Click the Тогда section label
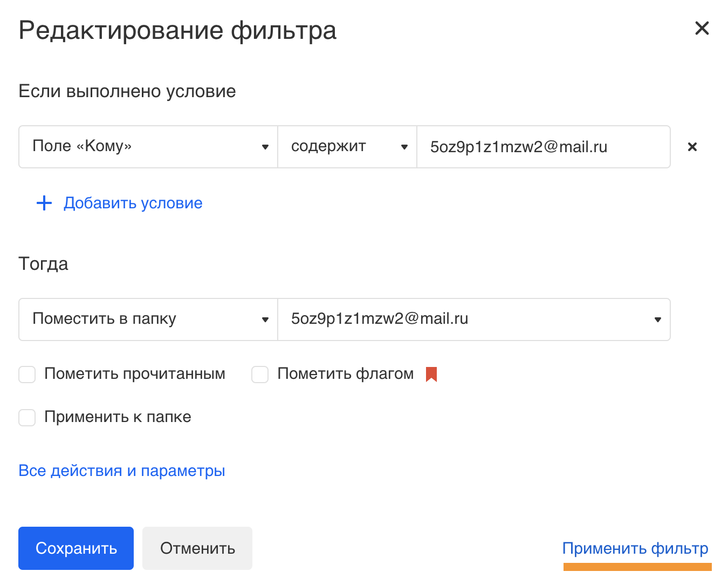 pyautogui.click(x=44, y=264)
